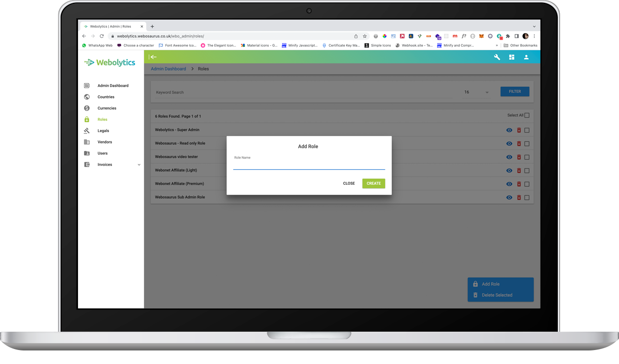The height and width of the screenshot is (364, 619).
Task: Click the Users folder icon
Action: pyautogui.click(x=86, y=153)
